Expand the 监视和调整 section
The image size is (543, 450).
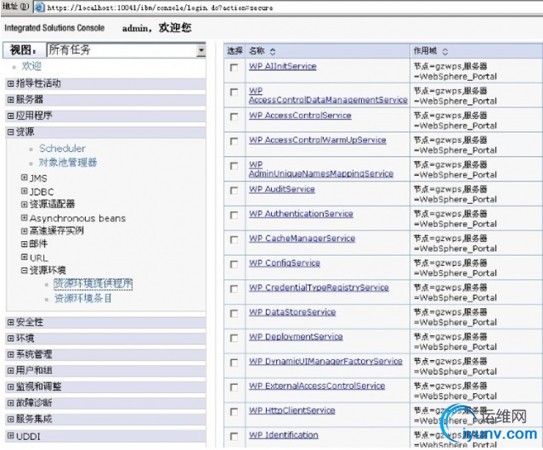coord(11,387)
